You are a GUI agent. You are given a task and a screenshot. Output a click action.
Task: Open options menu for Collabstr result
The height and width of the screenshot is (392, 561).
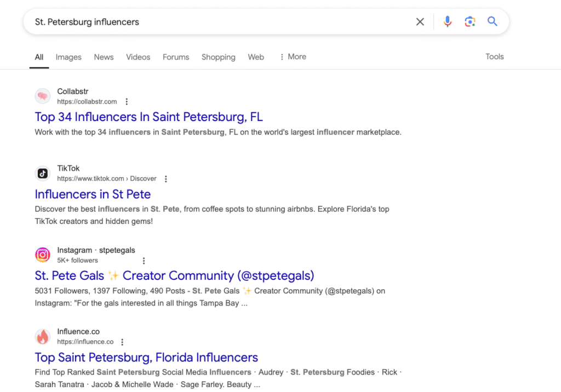[127, 102]
